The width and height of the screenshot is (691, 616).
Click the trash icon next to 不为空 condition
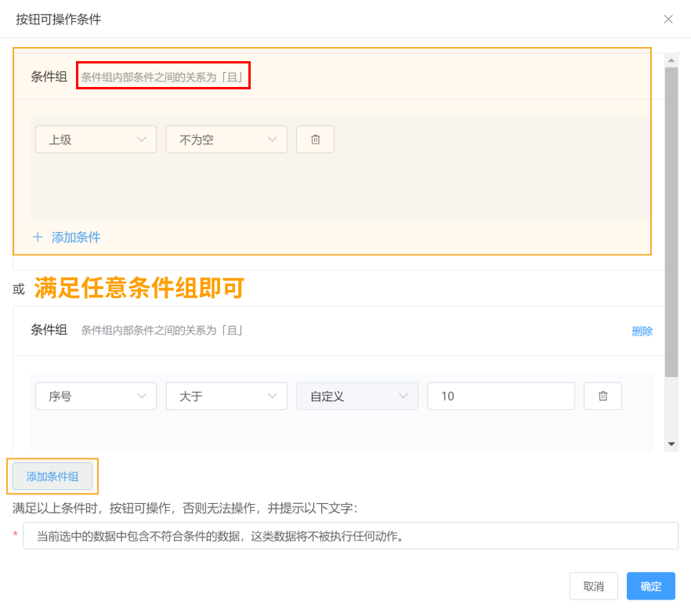(x=315, y=139)
